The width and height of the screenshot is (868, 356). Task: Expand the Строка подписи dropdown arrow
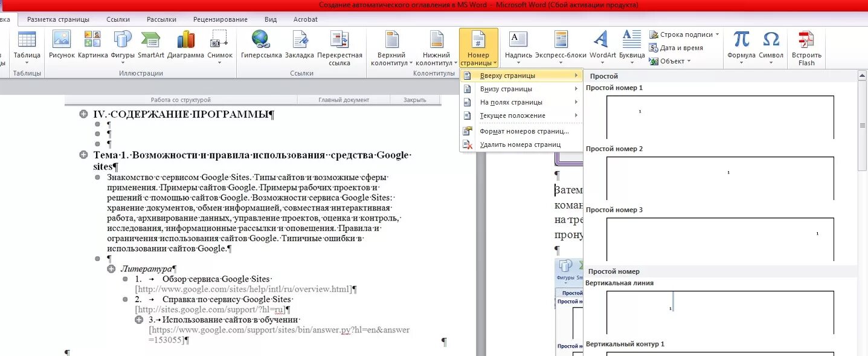718,34
